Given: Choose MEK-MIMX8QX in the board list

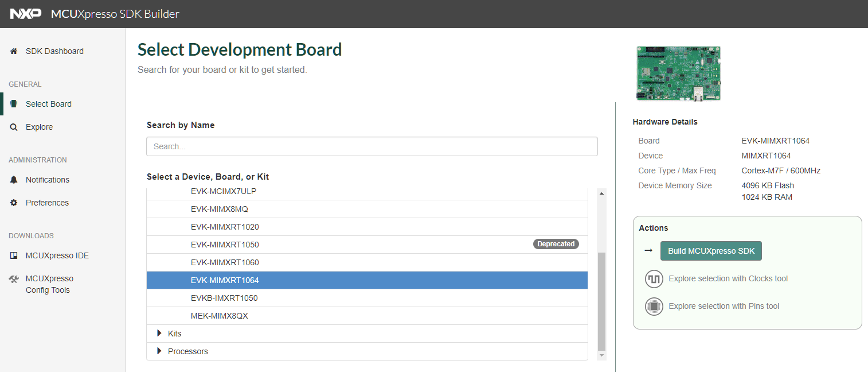Looking at the screenshot, I should (x=219, y=316).
